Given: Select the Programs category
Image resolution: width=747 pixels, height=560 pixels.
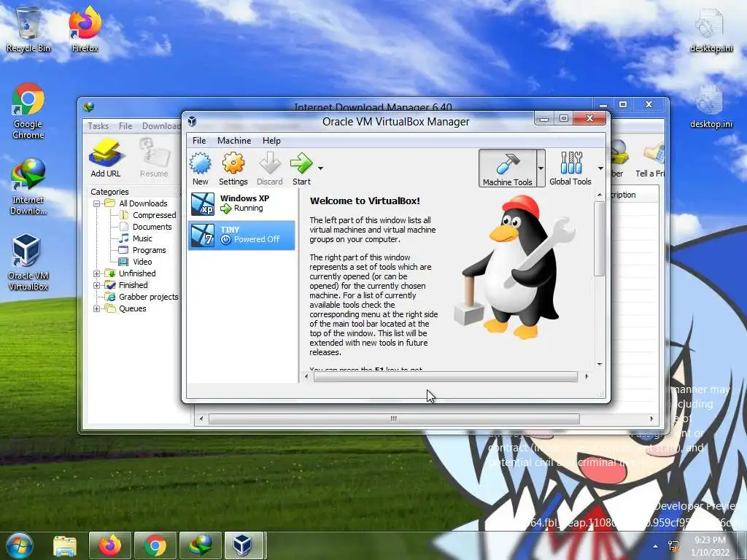Looking at the screenshot, I should (142, 250).
